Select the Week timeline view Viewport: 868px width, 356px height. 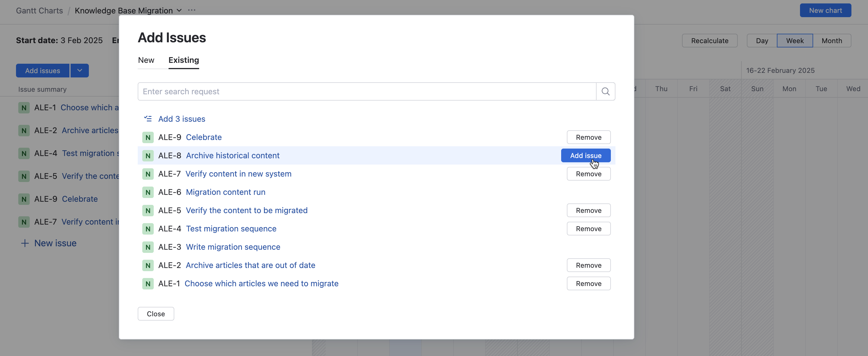click(x=795, y=41)
